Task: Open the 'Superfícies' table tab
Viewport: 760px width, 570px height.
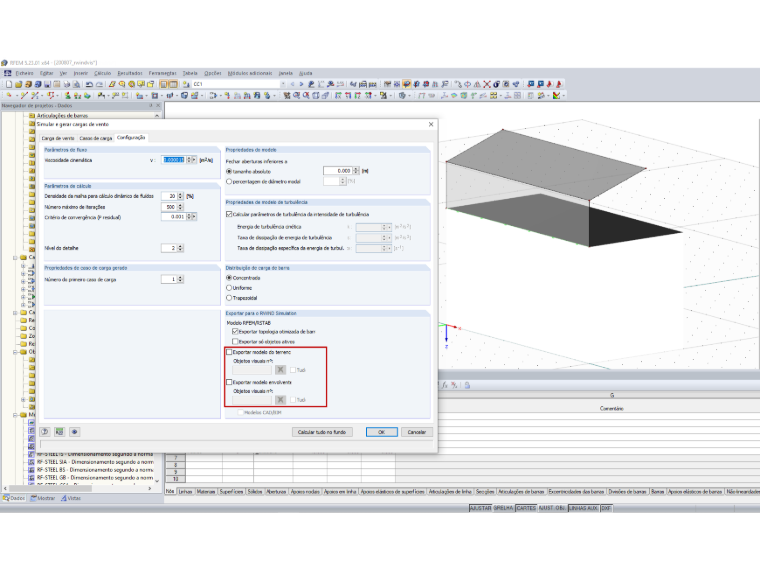Action: tap(231, 491)
